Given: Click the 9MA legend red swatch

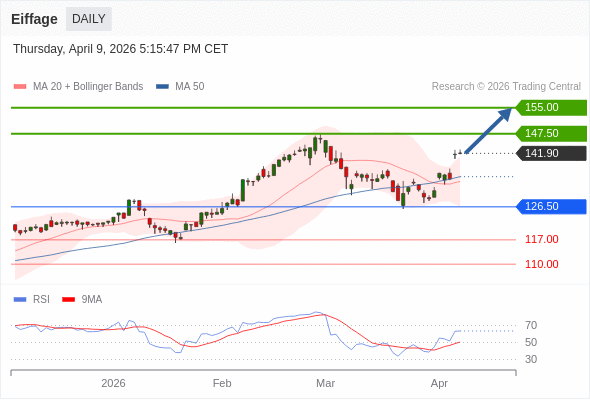Looking at the screenshot, I should [x=68, y=300].
